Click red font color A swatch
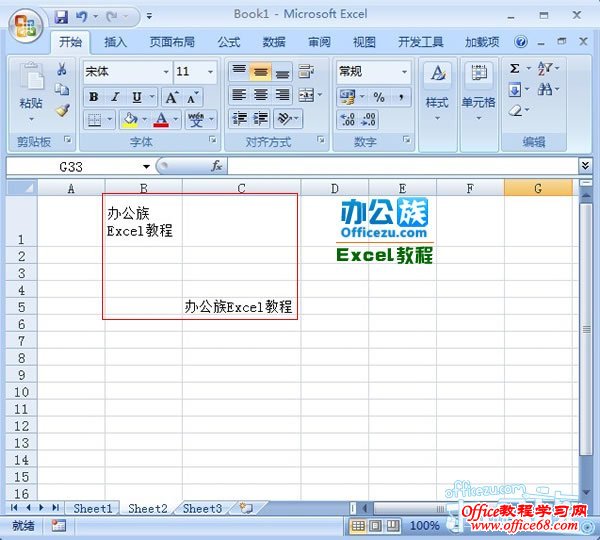Screen dimensions: 600x540 pos(161,120)
